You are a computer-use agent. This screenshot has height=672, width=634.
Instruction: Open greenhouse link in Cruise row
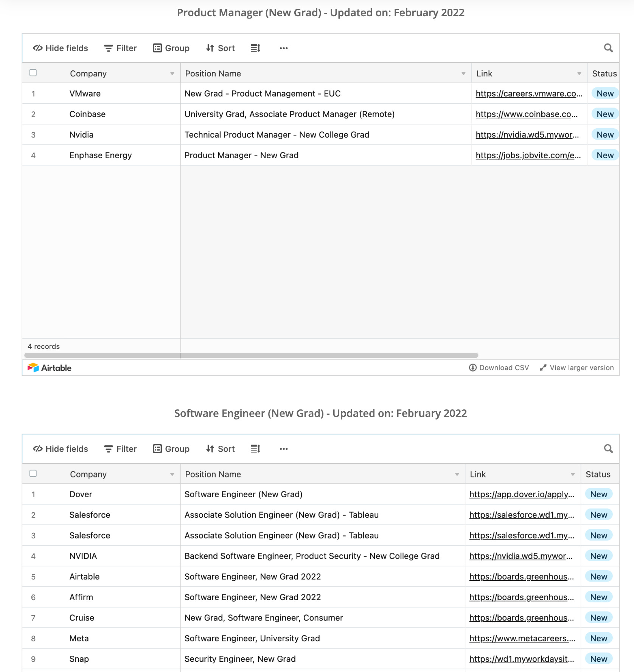click(x=522, y=618)
